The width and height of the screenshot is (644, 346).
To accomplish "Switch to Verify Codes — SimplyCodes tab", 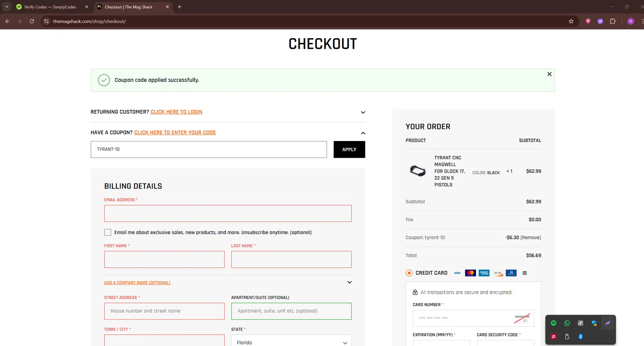I will pos(51,7).
